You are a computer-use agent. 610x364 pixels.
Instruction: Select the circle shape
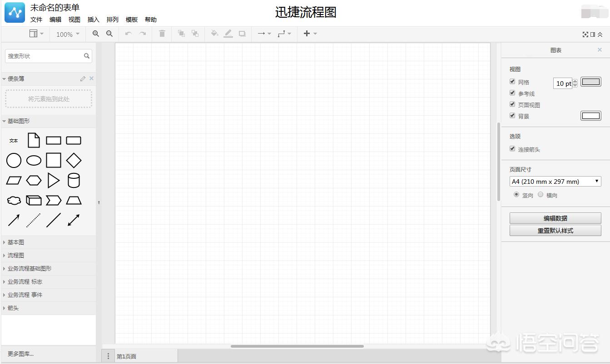(x=14, y=160)
